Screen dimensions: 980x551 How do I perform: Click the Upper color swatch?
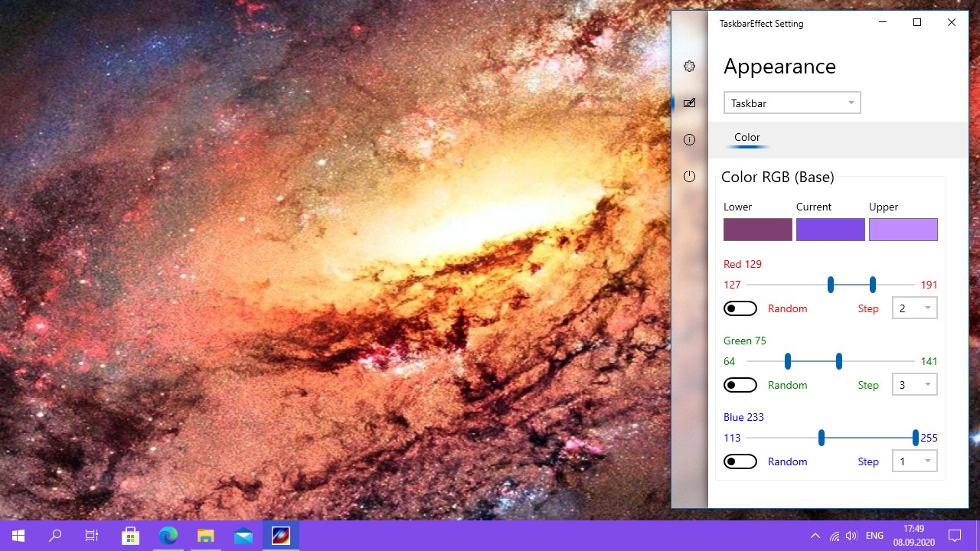[903, 230]
